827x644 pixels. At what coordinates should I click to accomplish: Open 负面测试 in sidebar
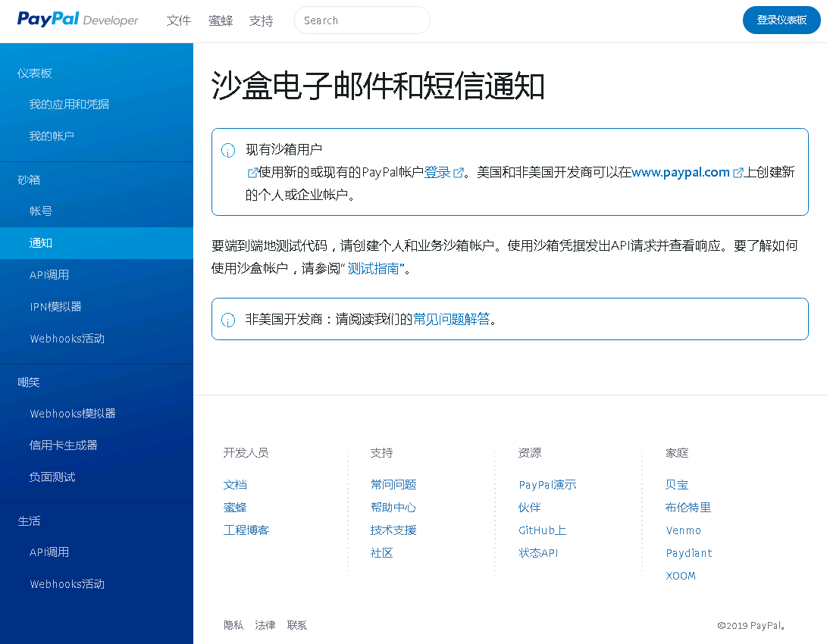(x=52, y=477)
